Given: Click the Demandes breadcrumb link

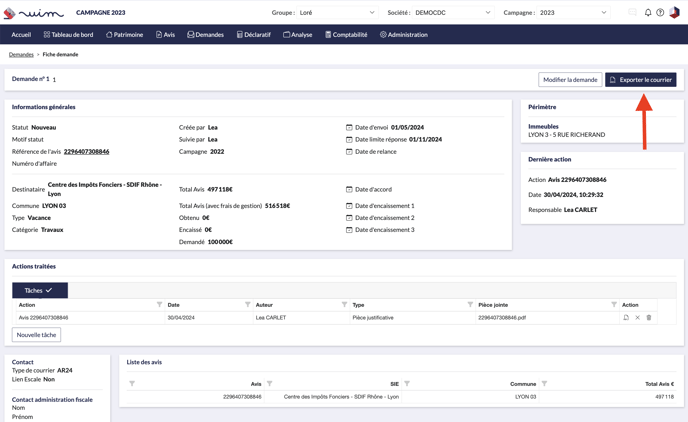Looking at the screenshot, I should point(21,55).
